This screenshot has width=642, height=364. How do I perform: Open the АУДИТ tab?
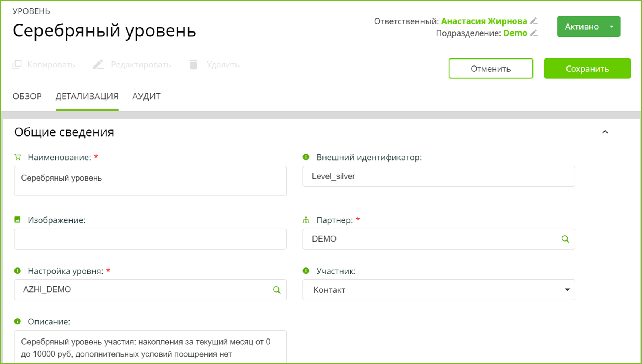point(146,97)
